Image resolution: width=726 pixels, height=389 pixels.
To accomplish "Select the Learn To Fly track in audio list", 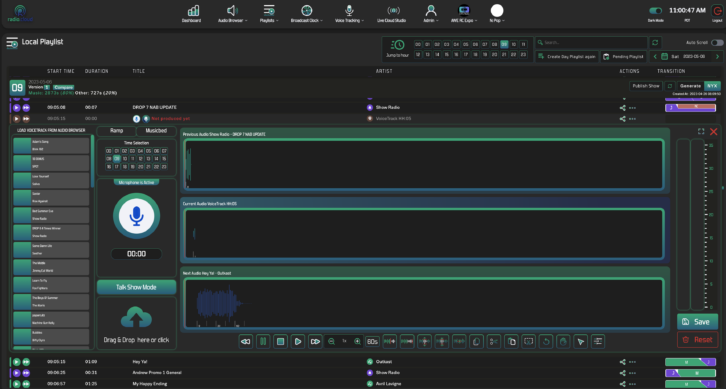I will [x=51, y=285].
